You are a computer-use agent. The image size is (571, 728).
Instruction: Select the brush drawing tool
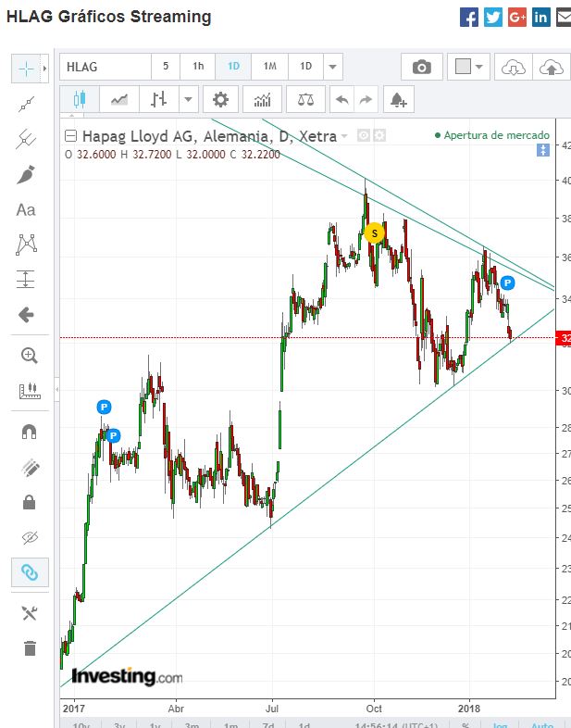coord(27,174)
